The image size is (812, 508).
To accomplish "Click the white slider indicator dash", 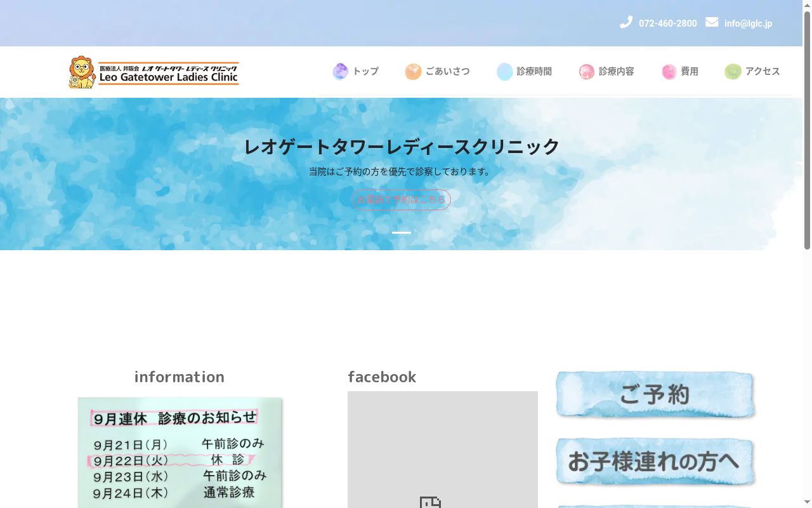I will click(402, 232).
